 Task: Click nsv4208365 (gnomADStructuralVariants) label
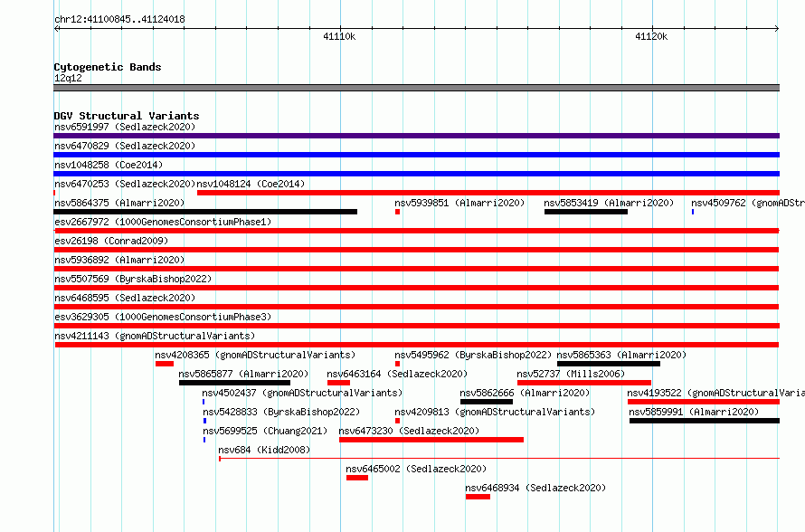click(x=255, y=355)
